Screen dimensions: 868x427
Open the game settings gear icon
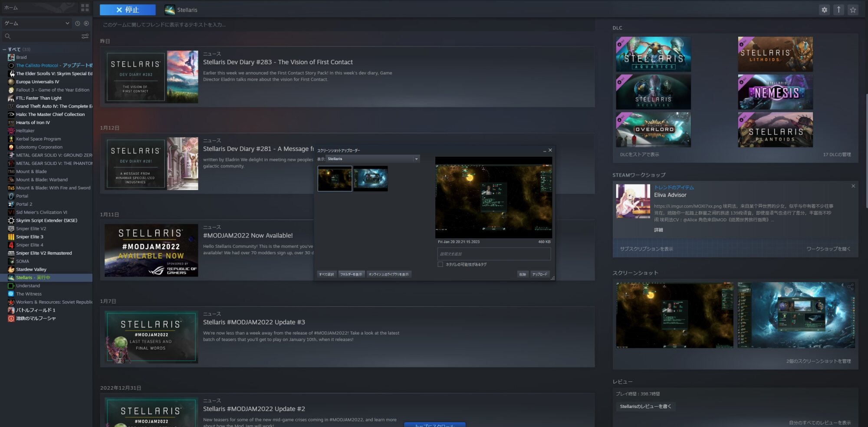(x=824, y=10)
